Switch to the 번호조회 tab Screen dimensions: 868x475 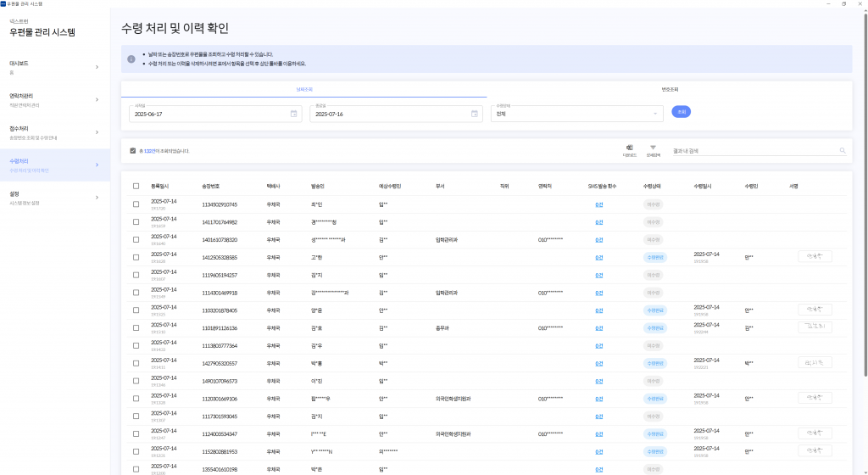669,89
